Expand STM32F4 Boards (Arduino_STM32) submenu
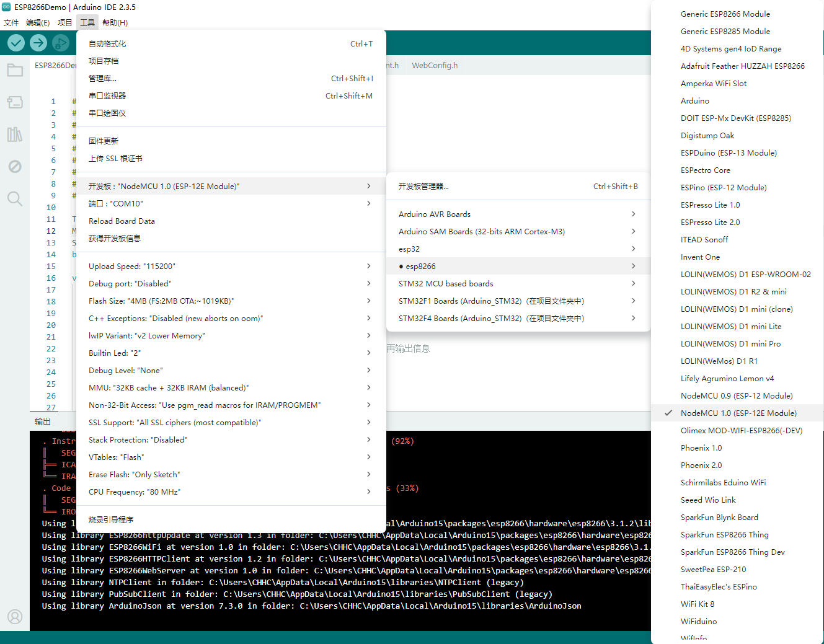Image resolution: width=824 pixels, height=644 pixels. (x=518, y=318)
